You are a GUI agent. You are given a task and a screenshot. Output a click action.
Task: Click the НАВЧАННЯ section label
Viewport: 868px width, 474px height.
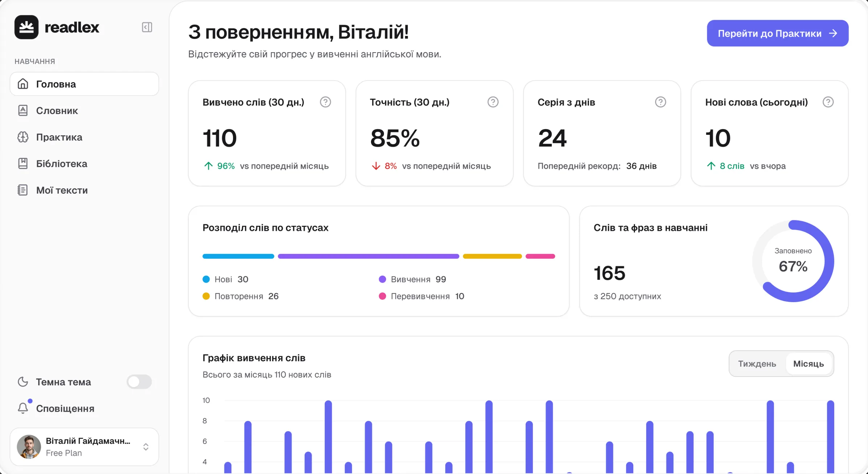(35, 61)
